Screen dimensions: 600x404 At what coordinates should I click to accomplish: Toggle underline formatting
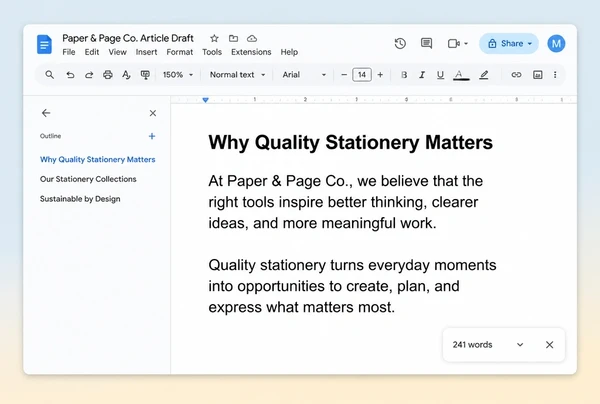coord(440,75)
